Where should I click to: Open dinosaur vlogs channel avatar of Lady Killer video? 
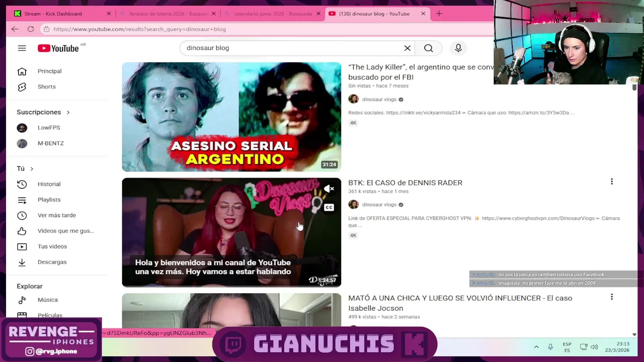point(353,99)
